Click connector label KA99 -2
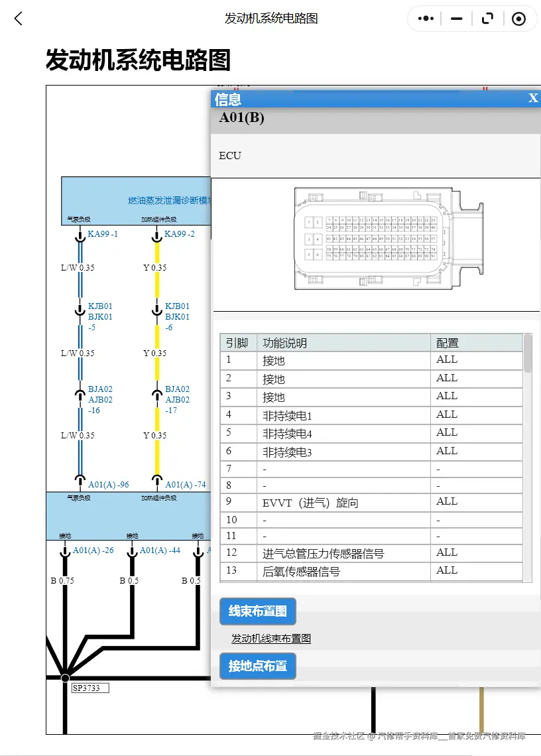The width and height of the screenshot is (541, 756). (180, 234)
